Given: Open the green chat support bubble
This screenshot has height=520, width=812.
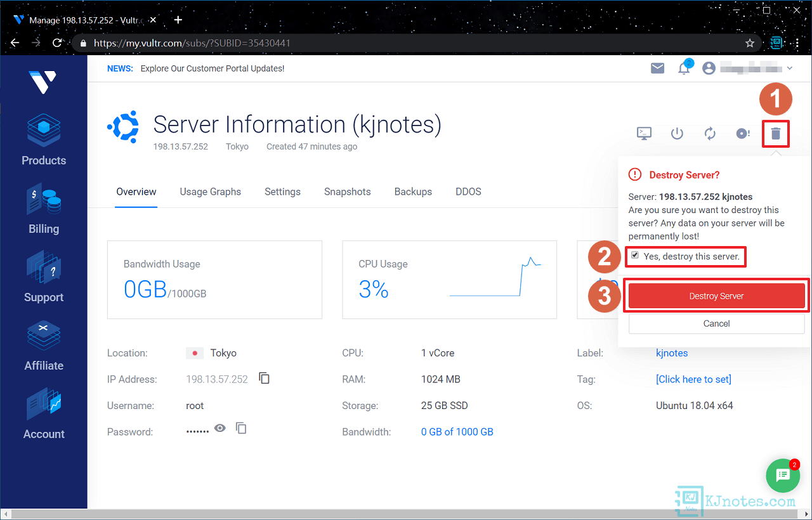Looking at the screenshot, I should pyautogui.click(x=783, y=476).
